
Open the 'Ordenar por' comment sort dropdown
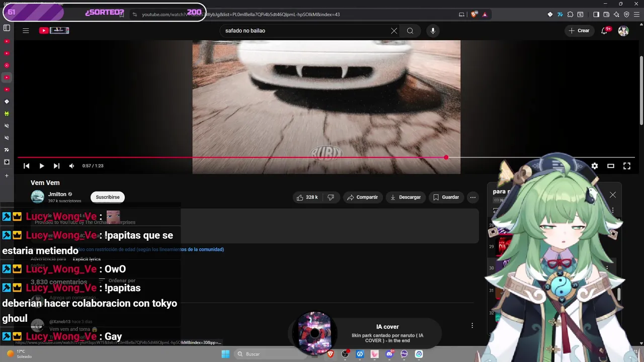click(117, 281)
